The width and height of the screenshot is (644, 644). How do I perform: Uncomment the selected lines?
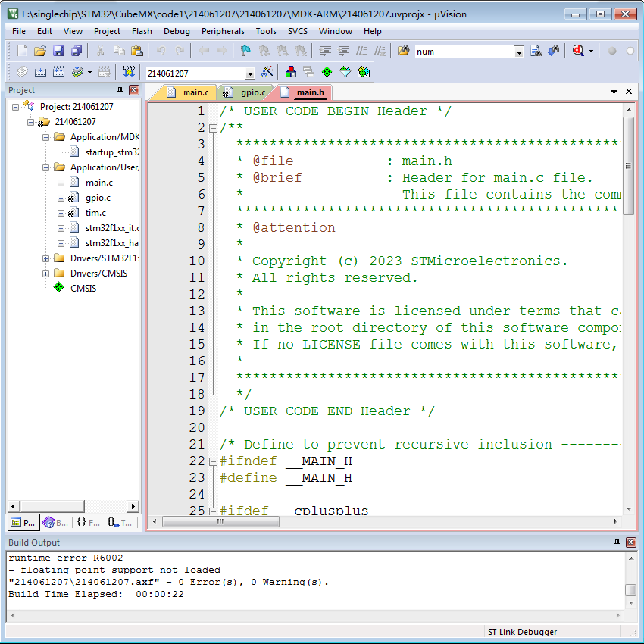point(380,51)
